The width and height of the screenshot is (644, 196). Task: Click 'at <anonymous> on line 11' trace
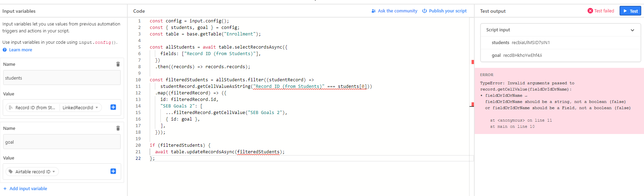point(521,121)
